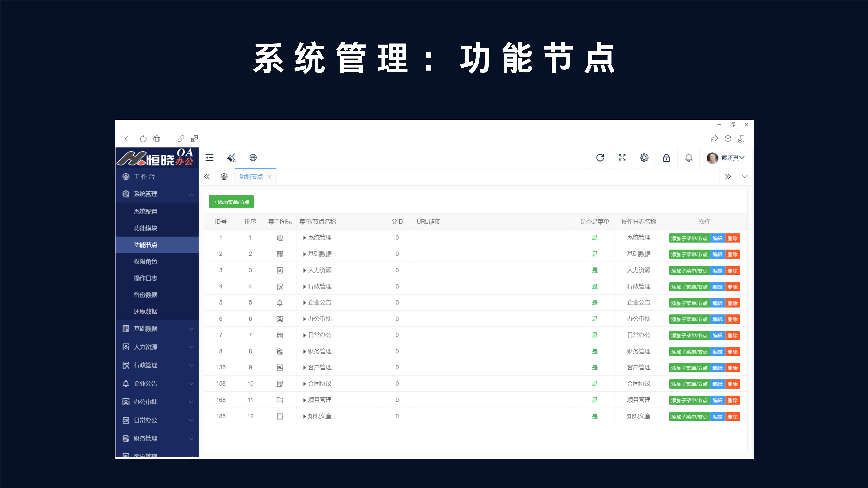Viewport: 868px width, 488px height.
Task: Expand the 人力资源 sidebar section
Action: pos(191,347)
